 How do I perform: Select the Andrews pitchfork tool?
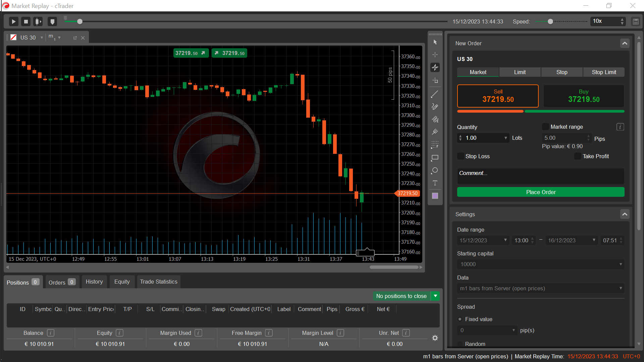(435, 132)
